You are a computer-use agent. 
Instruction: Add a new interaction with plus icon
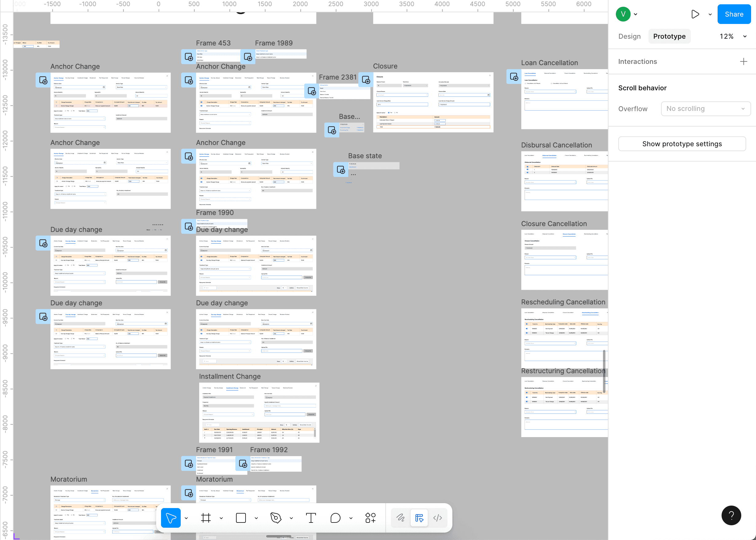tap(743, 61)
